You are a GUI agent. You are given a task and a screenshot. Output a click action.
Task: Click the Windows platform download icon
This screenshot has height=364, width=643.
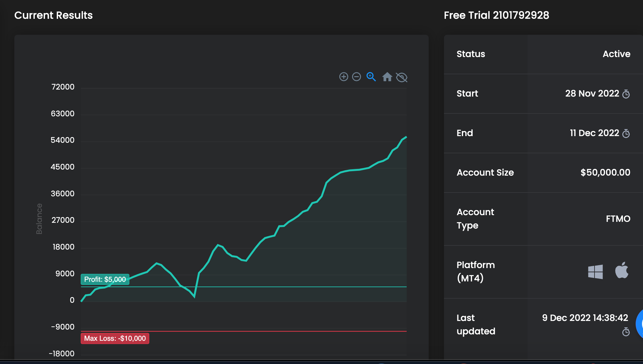click(595, 272)
